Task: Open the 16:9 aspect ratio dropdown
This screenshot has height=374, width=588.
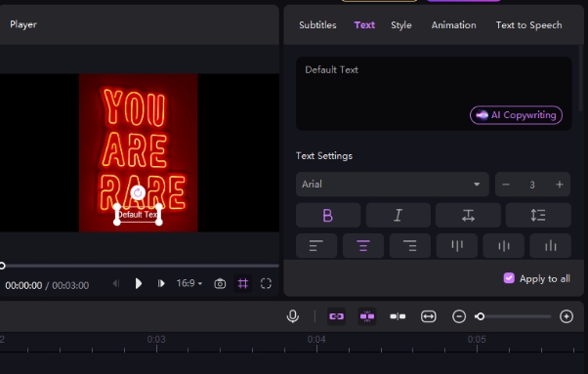Action: (x=189, y=283)
